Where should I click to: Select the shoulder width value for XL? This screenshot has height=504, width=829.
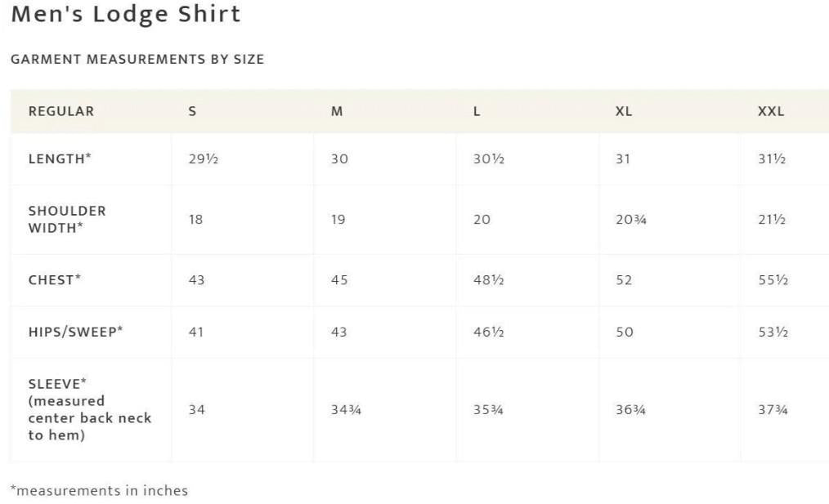pos(630,220)
